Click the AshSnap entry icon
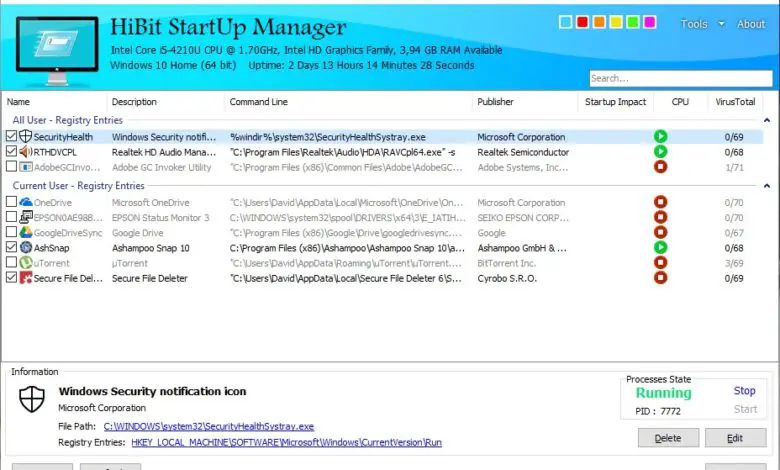The image size is (780, 470). [25, 247]
